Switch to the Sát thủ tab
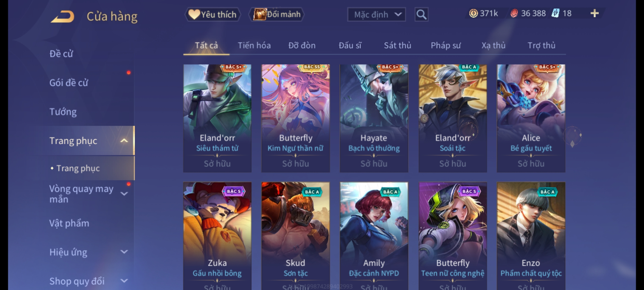The image size is (644, 290). click(397, 45)
